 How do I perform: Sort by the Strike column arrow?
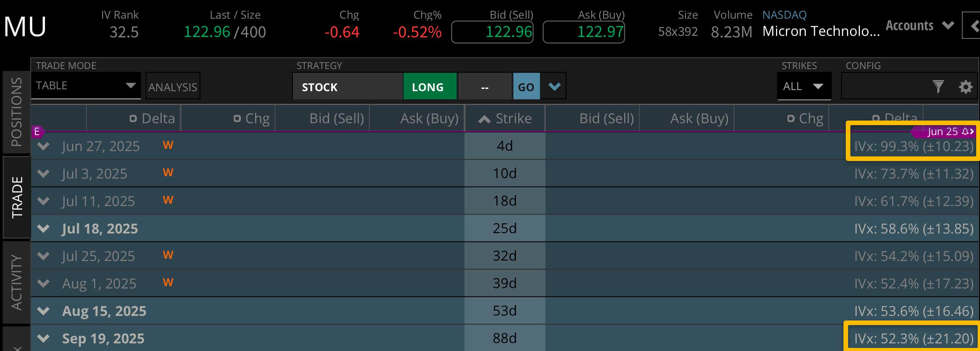(484, 119)
